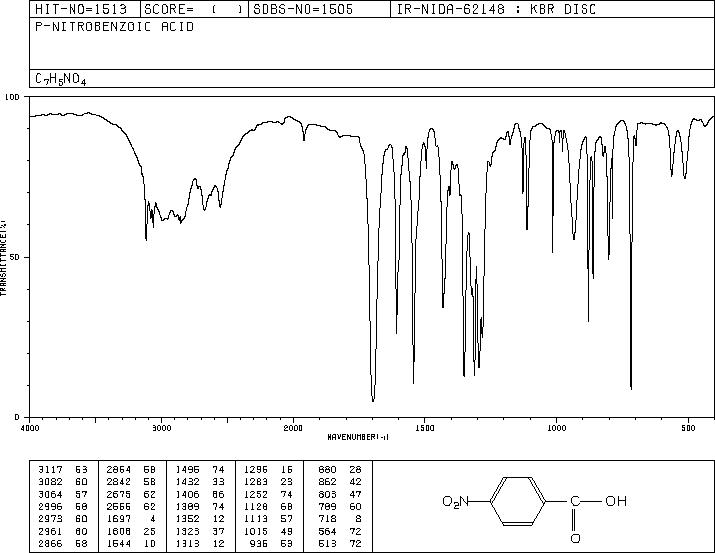Screen dimensions: 715x553
Task: Click the compound name P-NITROBENZOIC ACID
Action: (x=114, y=27)
